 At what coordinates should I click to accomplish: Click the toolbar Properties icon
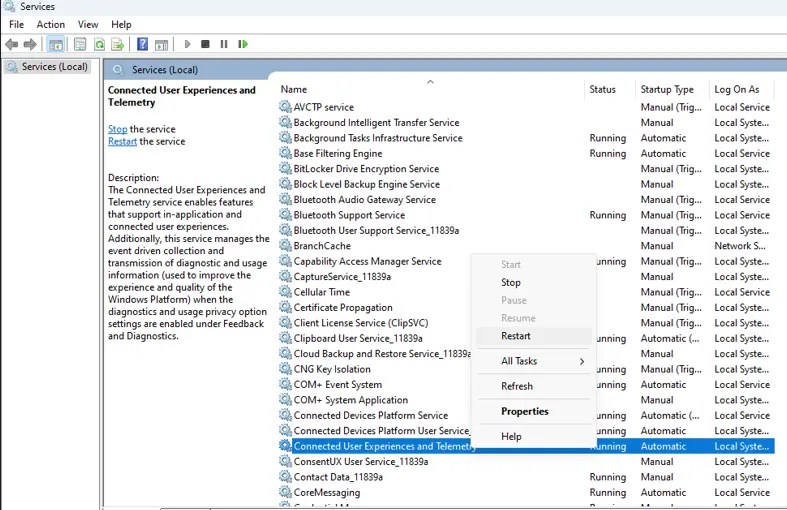tap(80, 44)
